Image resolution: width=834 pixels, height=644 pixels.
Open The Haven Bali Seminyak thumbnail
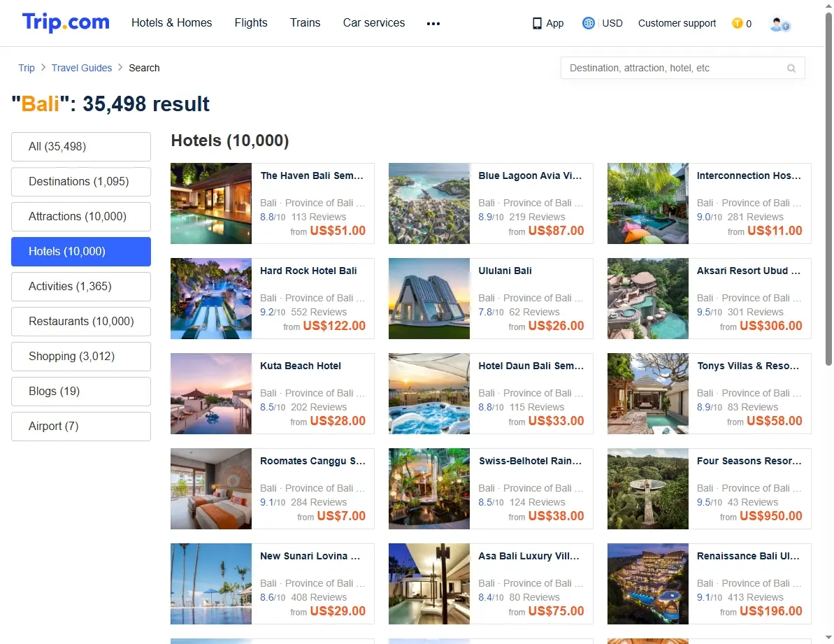211,203
